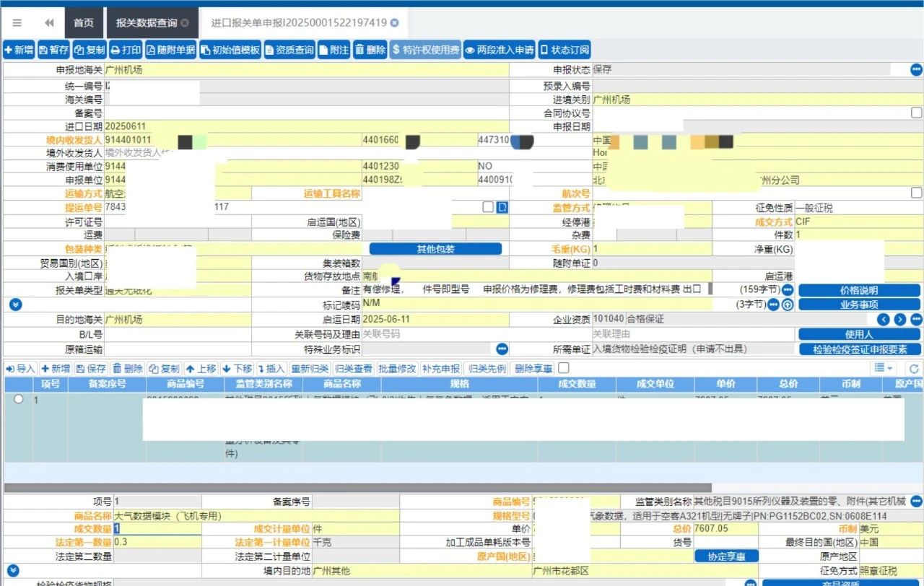Click the 协定享惠 button
This screenshot has width=924, height=586.
pyautogui.click(x=726, y=556)
